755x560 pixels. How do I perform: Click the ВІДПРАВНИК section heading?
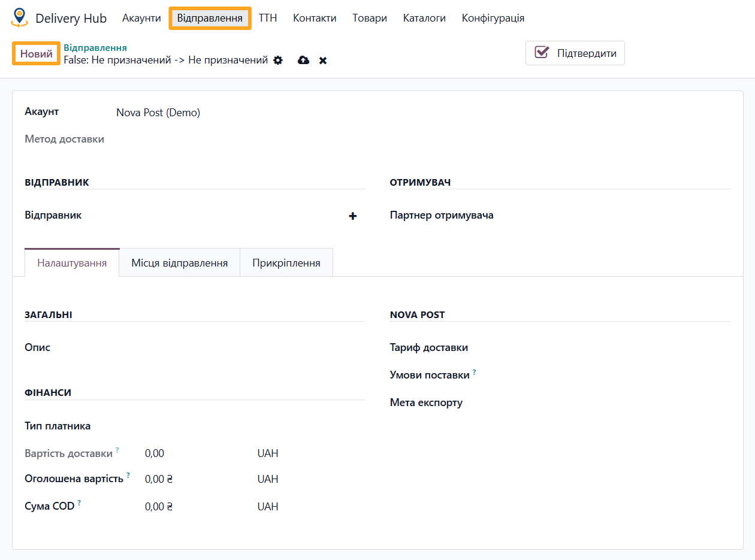point(57,182)
